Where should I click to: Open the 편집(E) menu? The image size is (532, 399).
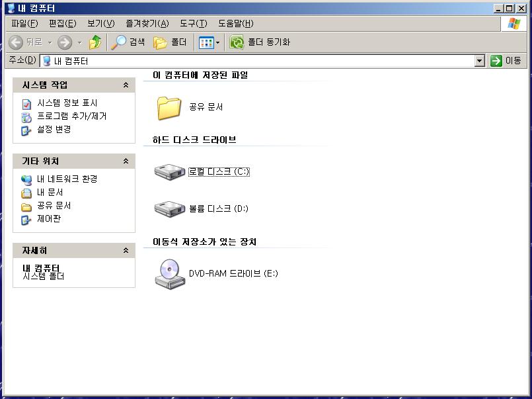pyautogui.click(x=62, y=23)
